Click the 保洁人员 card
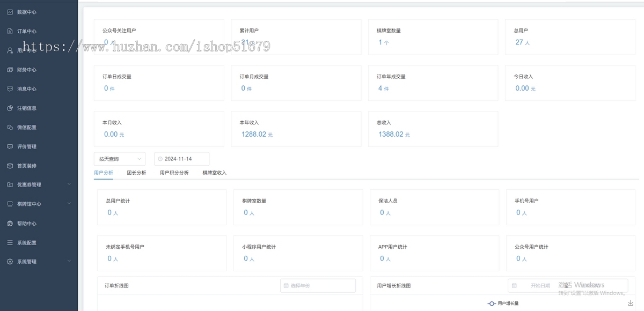 click(434, 207)
